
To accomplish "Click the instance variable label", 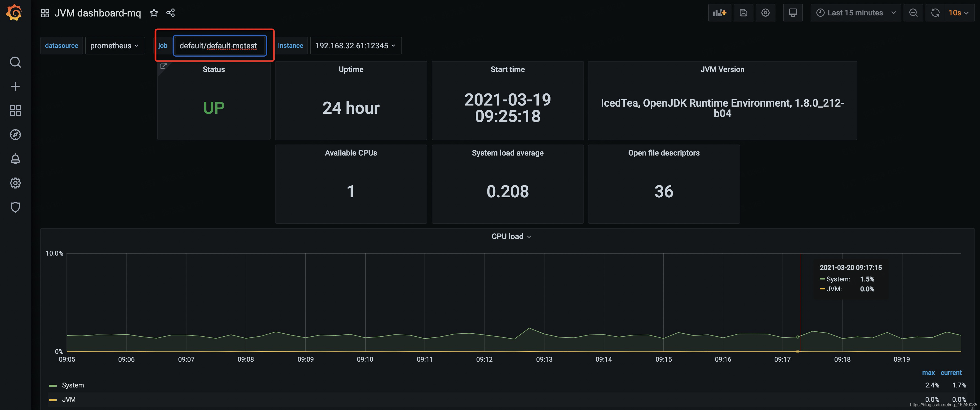I will click(x=290, y=46).
